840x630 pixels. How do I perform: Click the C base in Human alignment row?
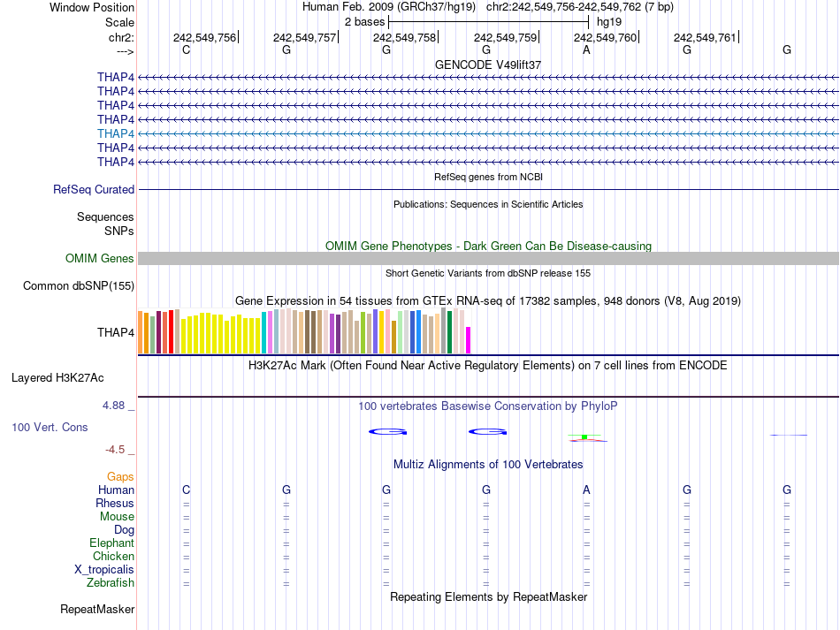click(186, 490)
